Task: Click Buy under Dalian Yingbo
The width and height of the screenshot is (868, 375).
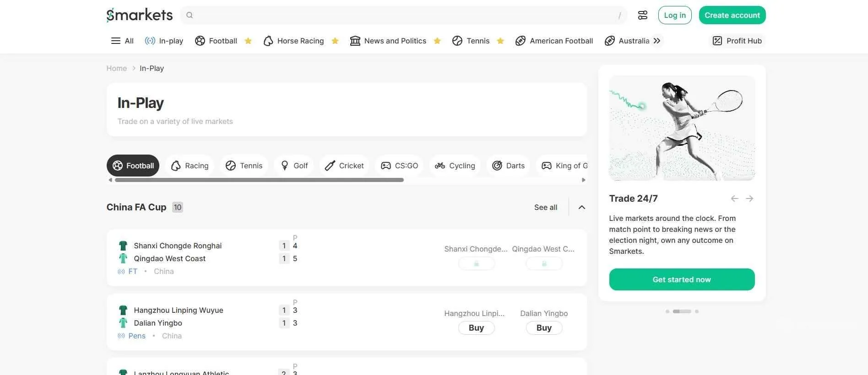Action: coord(544,328)
